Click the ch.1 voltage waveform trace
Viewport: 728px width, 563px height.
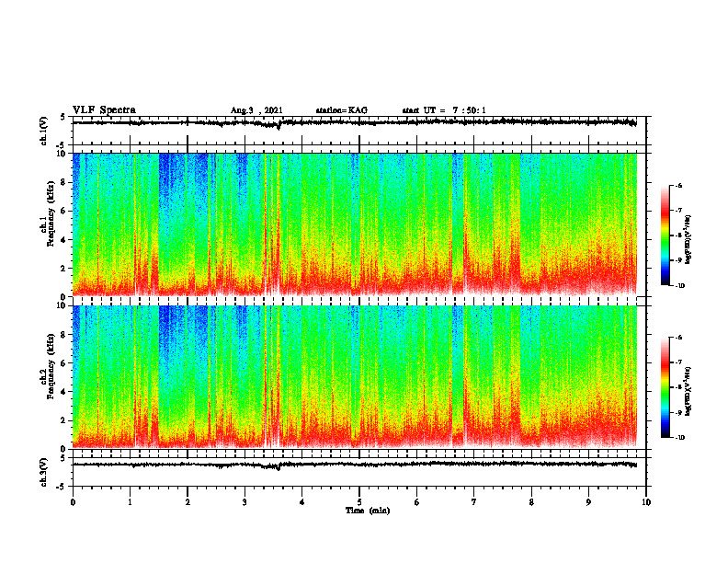(x=354, y=122)
